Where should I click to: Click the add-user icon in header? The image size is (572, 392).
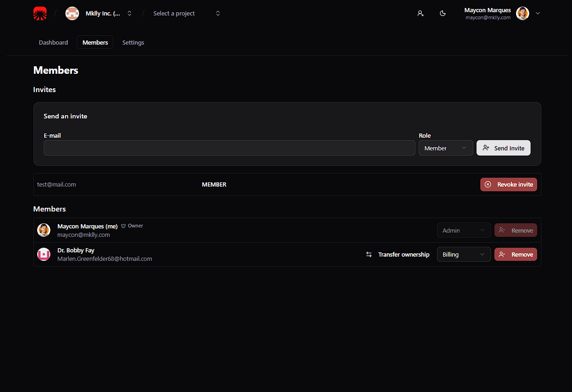(421, 14)
